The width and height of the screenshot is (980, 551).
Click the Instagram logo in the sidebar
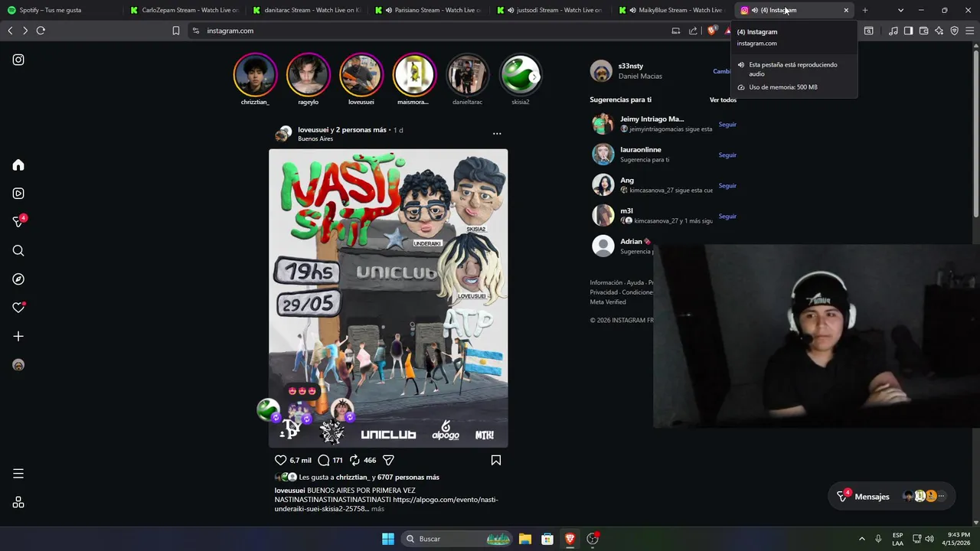tap(18, 60)
